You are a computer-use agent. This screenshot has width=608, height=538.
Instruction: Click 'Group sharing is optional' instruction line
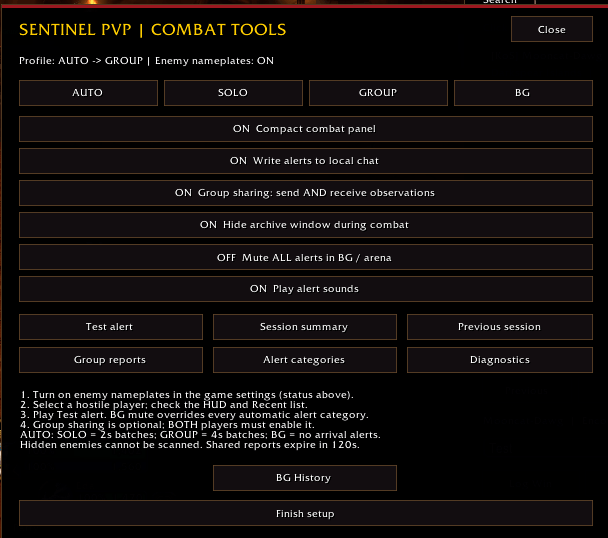tap(168, 425)
